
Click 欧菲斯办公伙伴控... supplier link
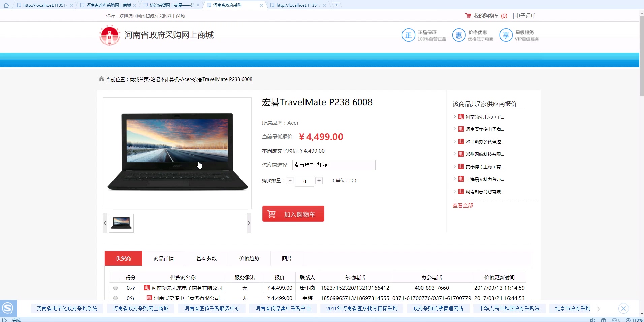tap(485, 142)
